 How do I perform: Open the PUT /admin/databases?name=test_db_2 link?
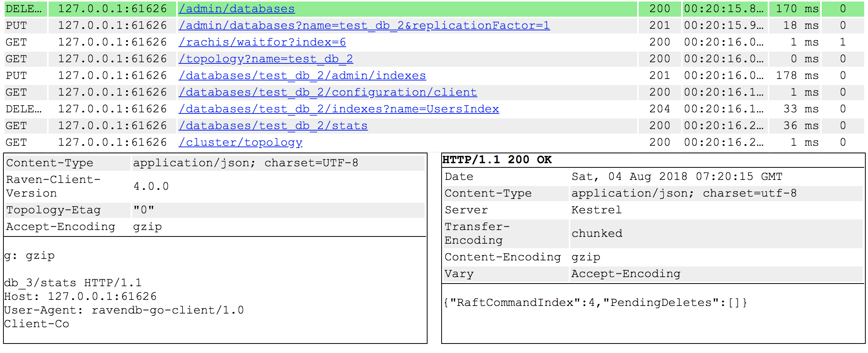pyautogui.click(x=364, y=25)
